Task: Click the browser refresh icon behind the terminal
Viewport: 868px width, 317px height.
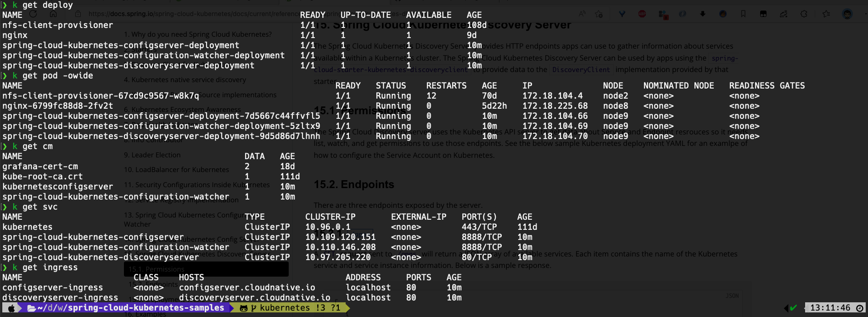Action: point(33,14)
